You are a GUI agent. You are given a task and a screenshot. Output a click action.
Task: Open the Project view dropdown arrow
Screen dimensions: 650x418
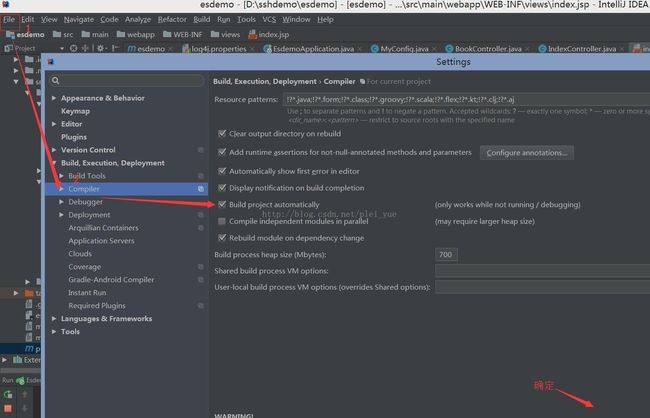(x=62, y=49)
